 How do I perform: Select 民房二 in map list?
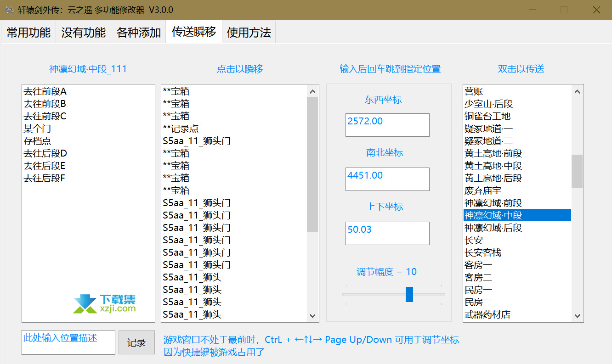click(x=517, y=302)
